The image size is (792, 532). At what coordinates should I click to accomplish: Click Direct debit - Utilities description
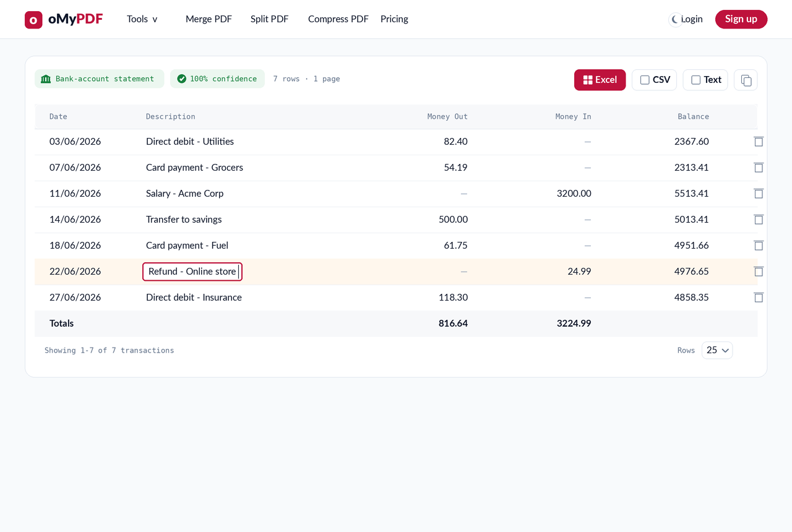(x=190, y=142)
